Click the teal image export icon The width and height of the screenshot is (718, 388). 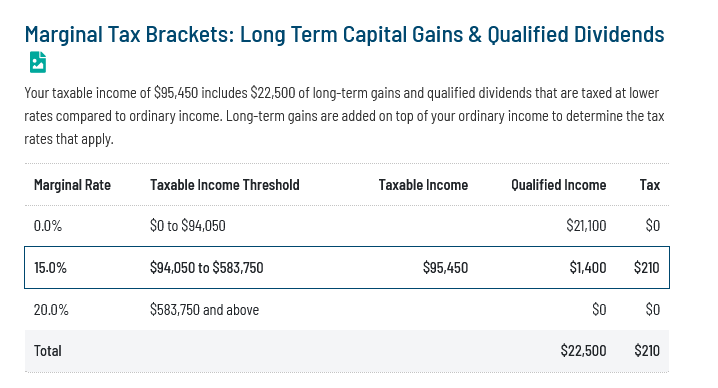tap(38, 62)
